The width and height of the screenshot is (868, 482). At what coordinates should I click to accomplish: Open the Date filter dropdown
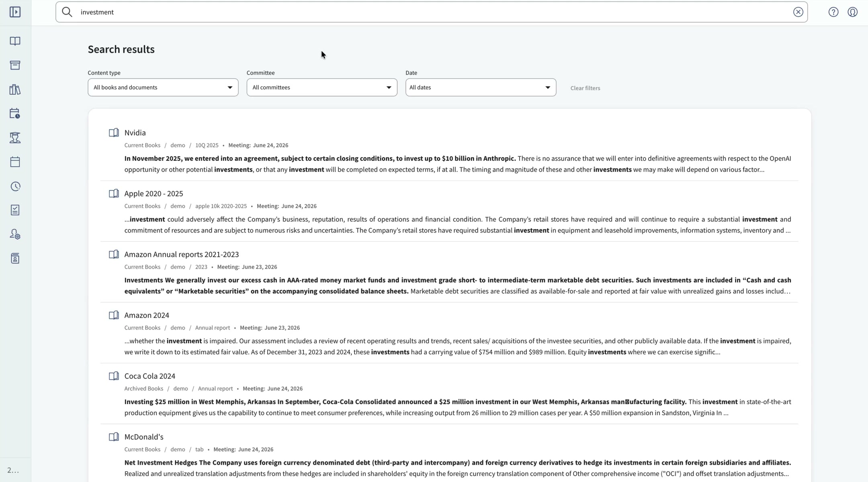[x=481, y=87]
